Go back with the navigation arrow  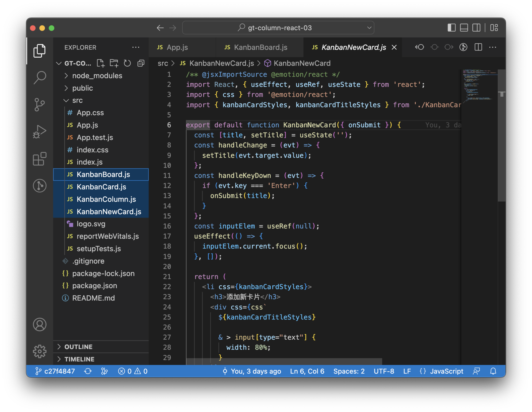click(160, 28)
